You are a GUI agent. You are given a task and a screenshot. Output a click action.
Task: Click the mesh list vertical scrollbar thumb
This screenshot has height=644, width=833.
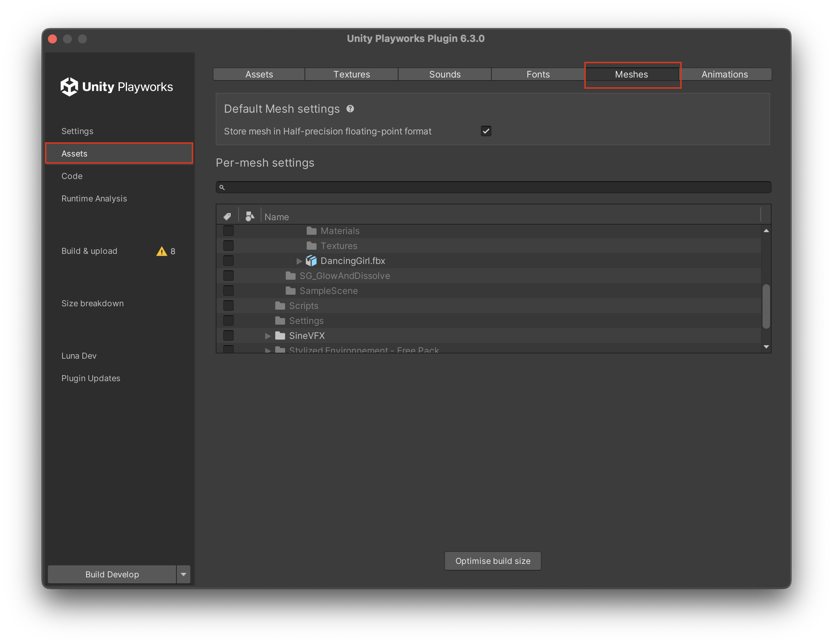[766, 306]
